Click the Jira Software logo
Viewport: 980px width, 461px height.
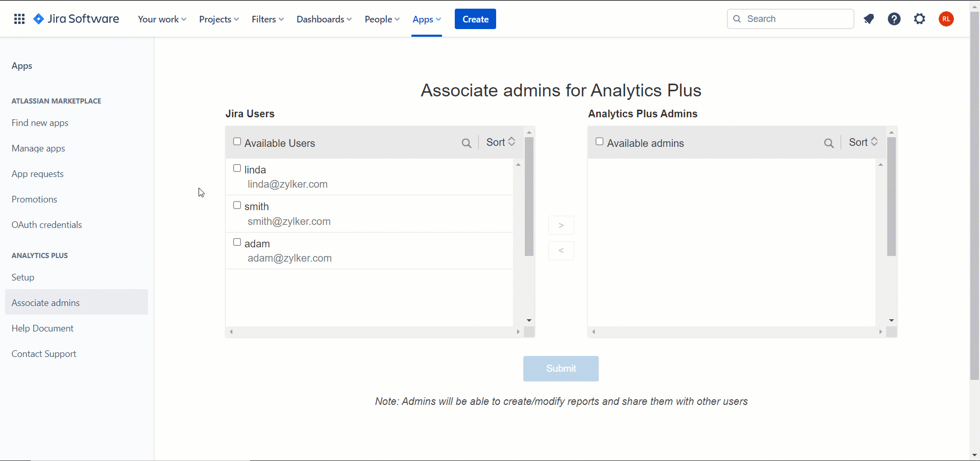(76, 19)
